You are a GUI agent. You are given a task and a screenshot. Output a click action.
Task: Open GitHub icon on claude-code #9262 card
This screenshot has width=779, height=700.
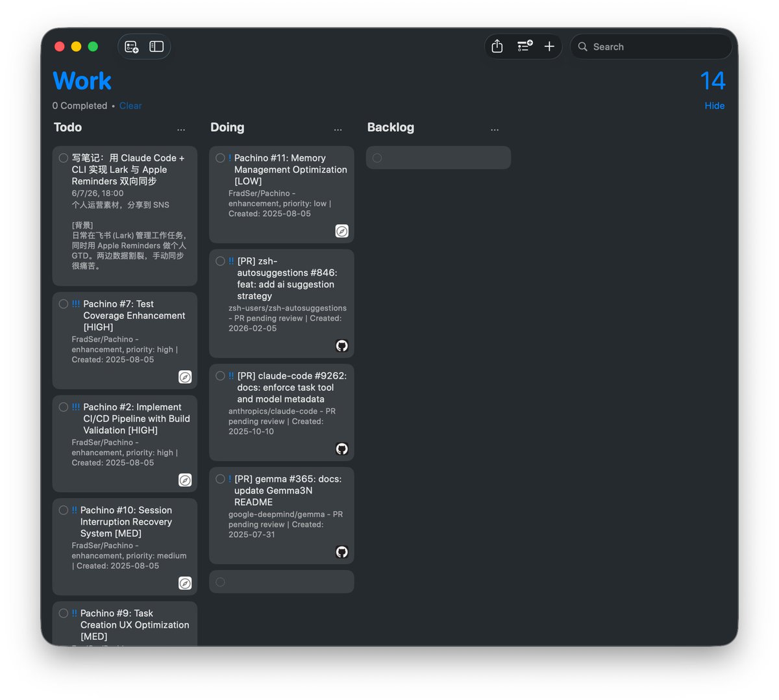[x=342, y=449]
